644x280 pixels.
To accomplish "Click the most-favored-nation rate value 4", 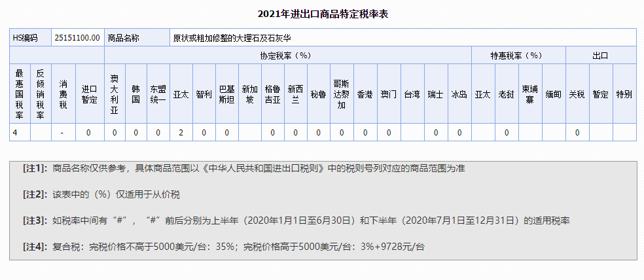I will coord(14,133).
